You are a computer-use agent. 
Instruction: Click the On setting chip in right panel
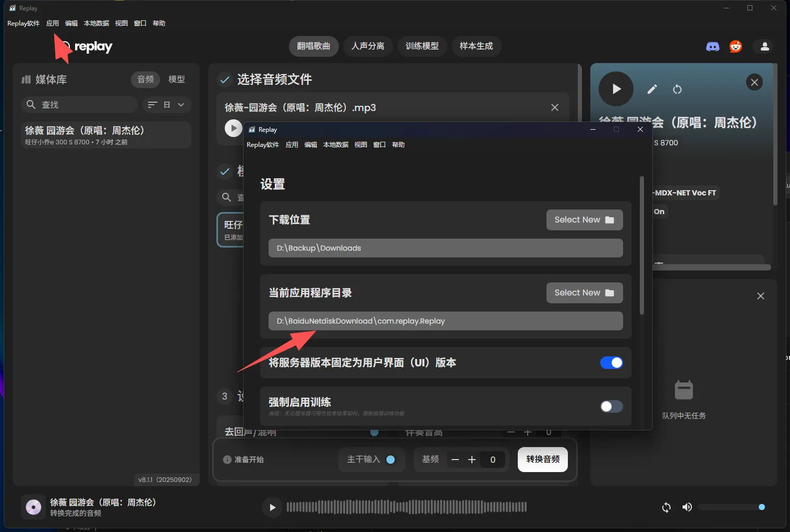click(658, 212)
